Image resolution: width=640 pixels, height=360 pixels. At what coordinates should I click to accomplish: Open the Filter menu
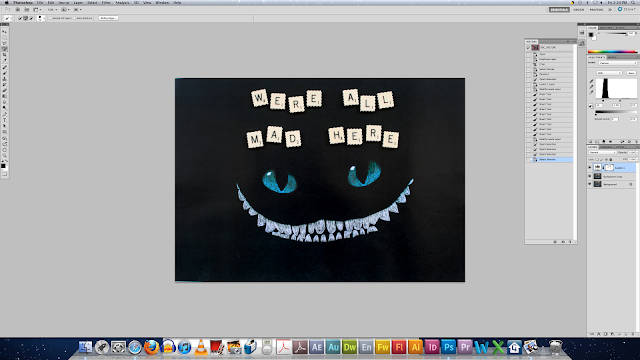pyautogui.click(x=106, y=3)
